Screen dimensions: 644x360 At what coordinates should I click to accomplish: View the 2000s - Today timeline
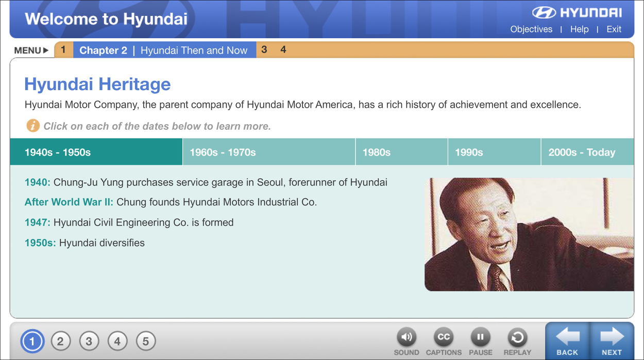click(x=587, y=151)
